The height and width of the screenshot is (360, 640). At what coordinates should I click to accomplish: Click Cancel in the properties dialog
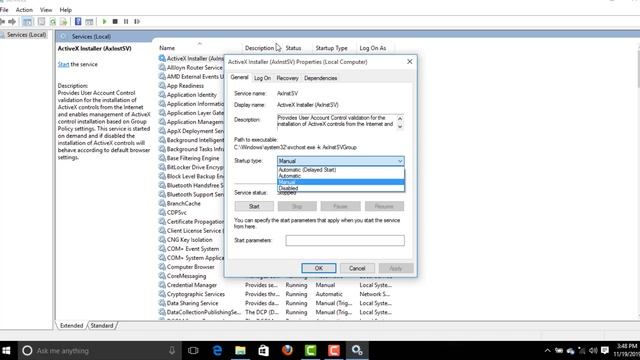tap(357, 268)
